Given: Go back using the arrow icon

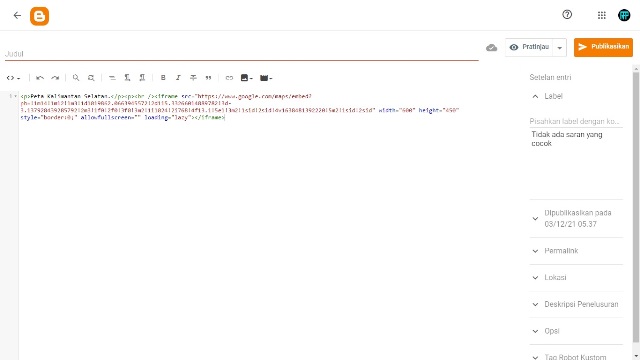Looking at the screenshot, I should click(17, 16).
